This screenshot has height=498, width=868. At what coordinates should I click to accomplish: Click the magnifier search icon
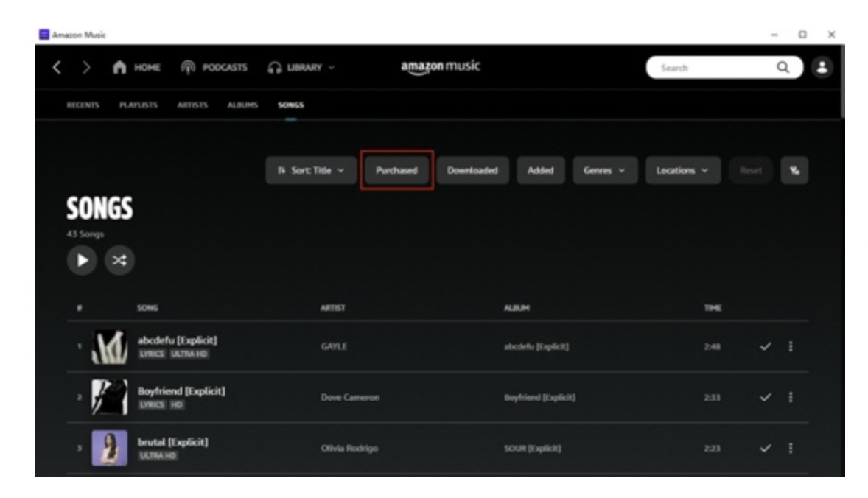[x=783, y=68]
